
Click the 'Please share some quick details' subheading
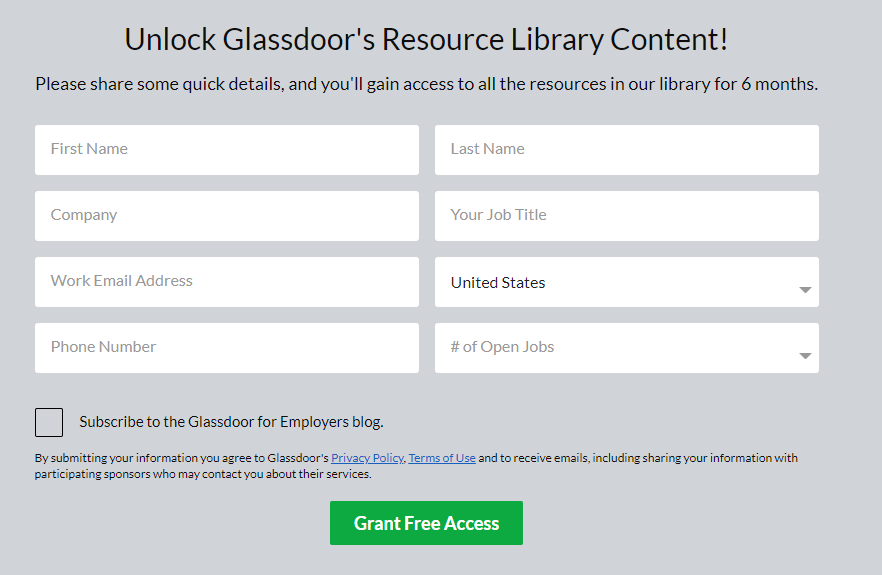click(x=426, y=84)
